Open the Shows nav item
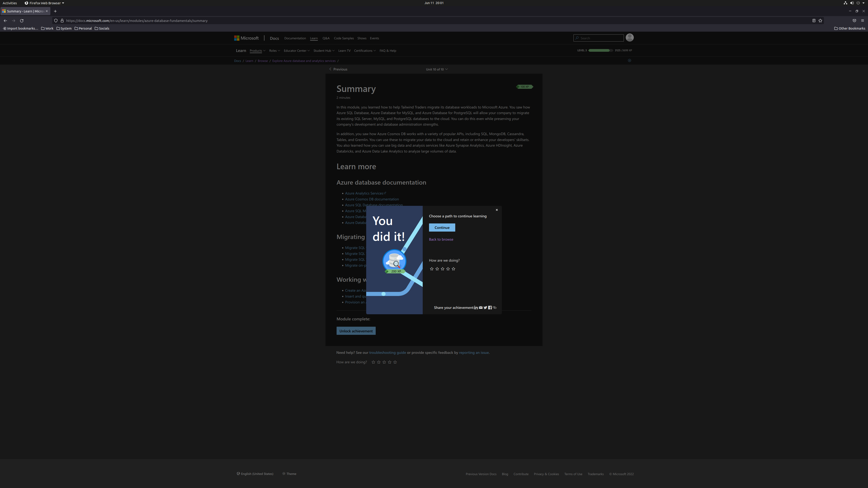The width and height of the screenshot is (868, 488). click(x=362, y=38)
